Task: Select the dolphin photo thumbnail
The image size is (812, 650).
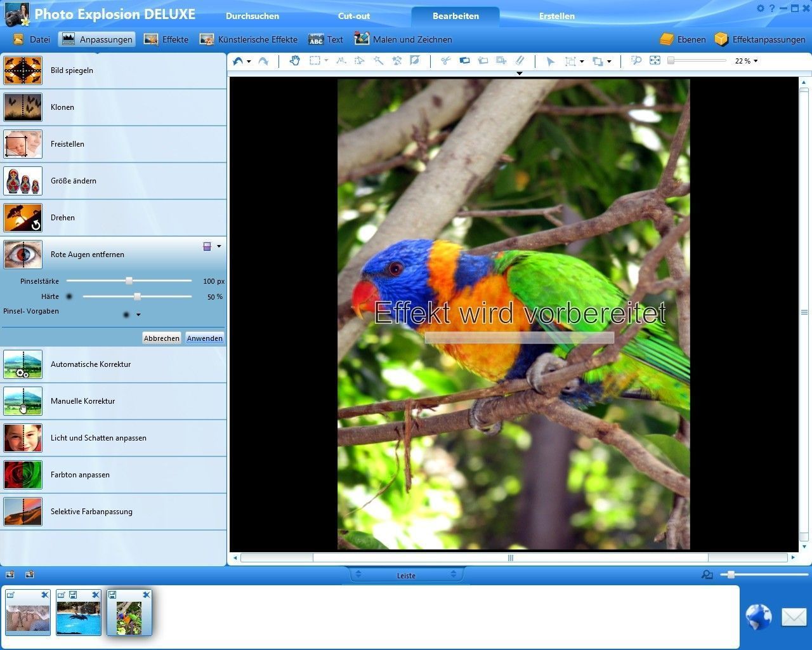Action: tap(79, 617)
